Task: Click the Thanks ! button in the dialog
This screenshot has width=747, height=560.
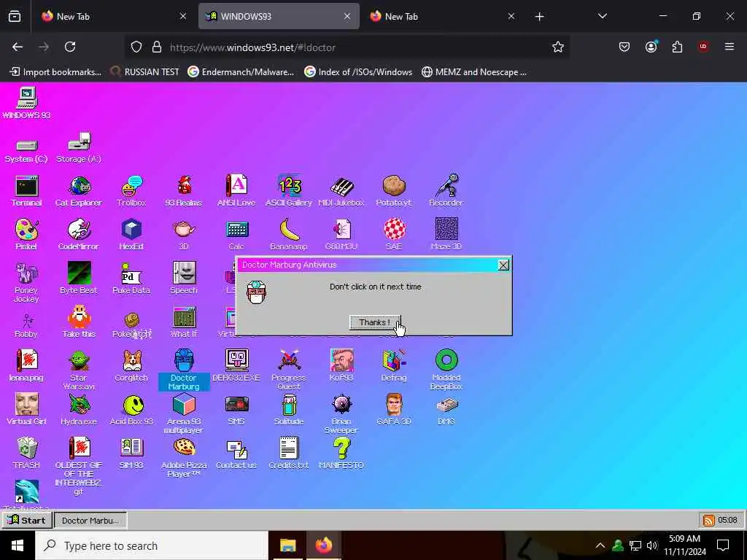Action: pos(375,322)
